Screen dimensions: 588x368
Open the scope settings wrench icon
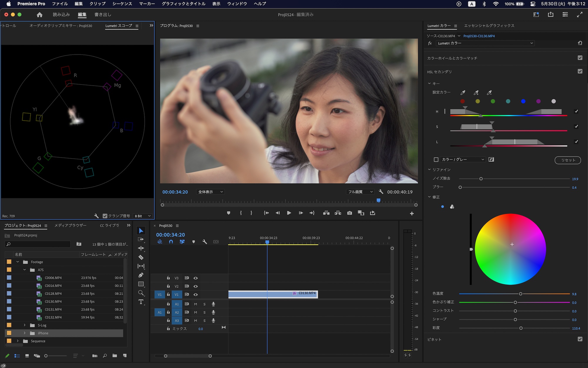click(x=96, y=216)
